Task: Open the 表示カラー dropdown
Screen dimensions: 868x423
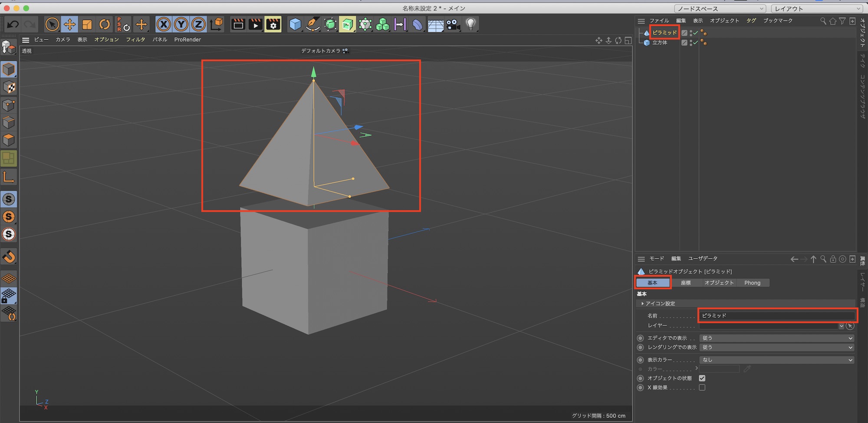Action: [776, 360]
